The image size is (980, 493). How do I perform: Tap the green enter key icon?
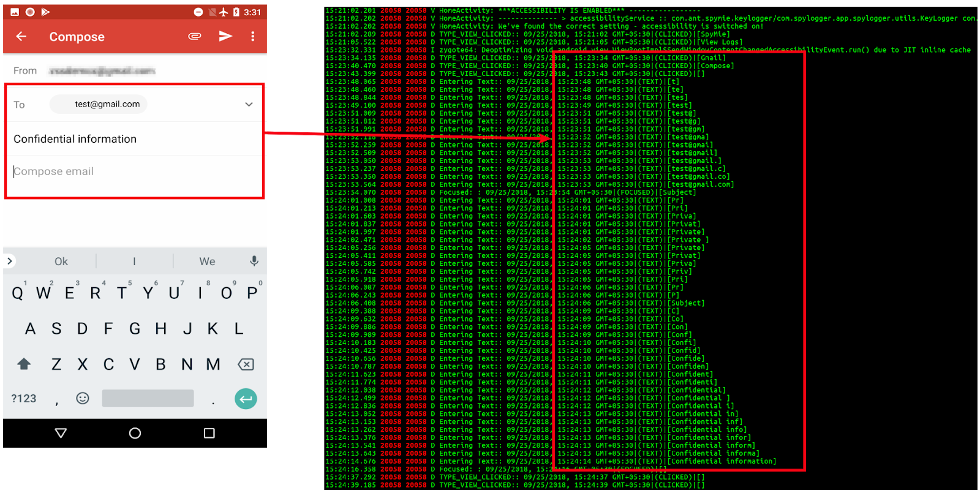click(x=246, y=399)
